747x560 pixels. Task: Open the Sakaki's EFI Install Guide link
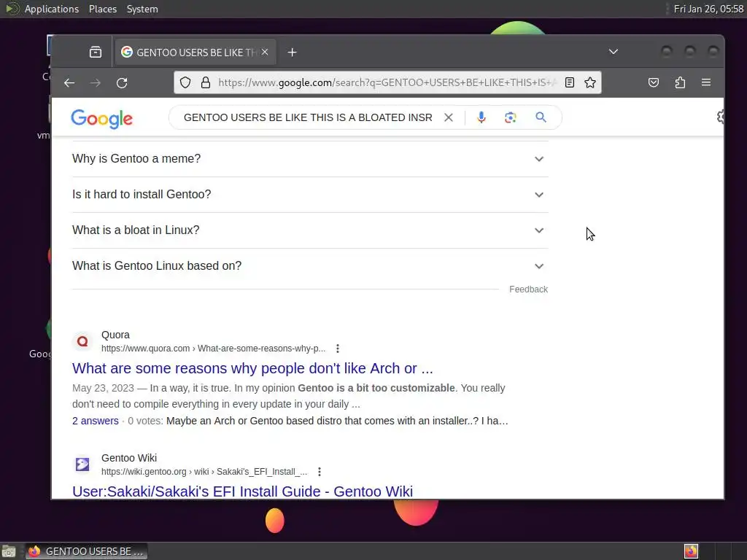click(x=242, y=491)
